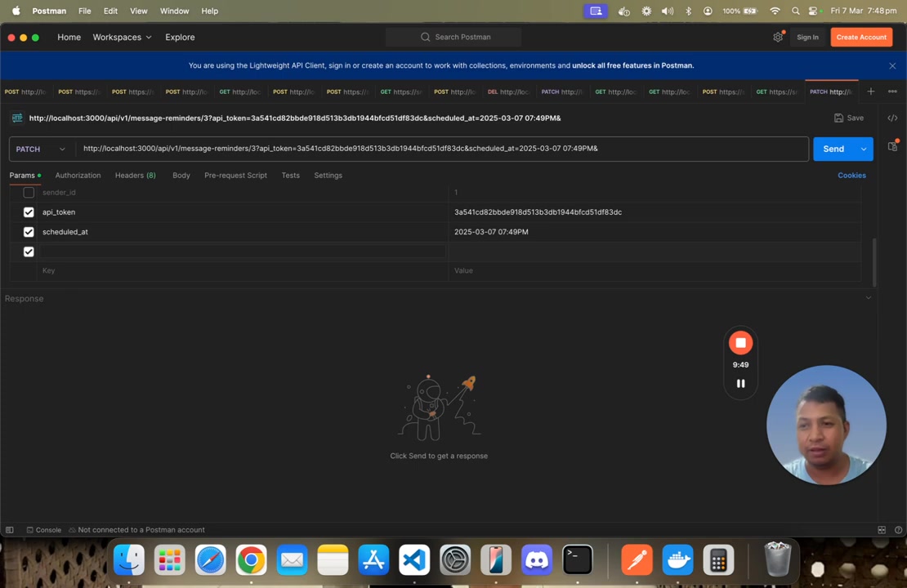Uncheck the api_token parameter

(x=29, y=212)
